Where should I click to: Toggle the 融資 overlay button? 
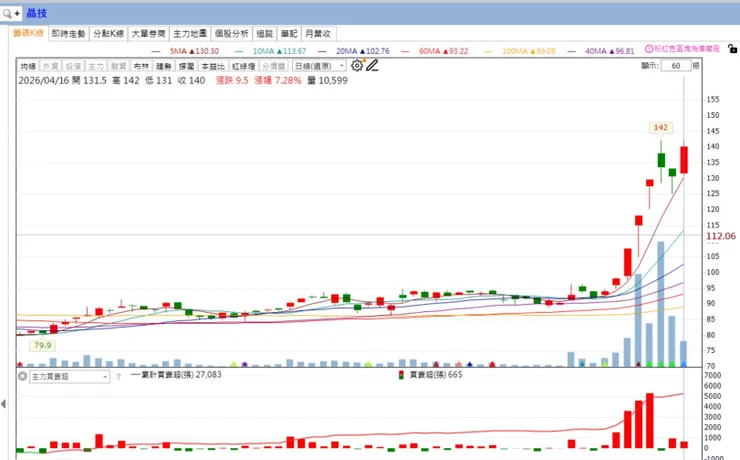point(118,66)
